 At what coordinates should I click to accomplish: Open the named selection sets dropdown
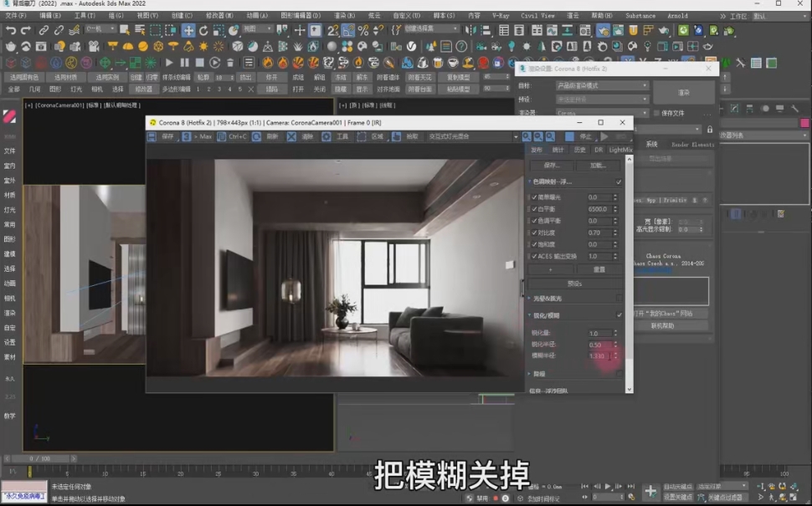(x=431, y=29)
